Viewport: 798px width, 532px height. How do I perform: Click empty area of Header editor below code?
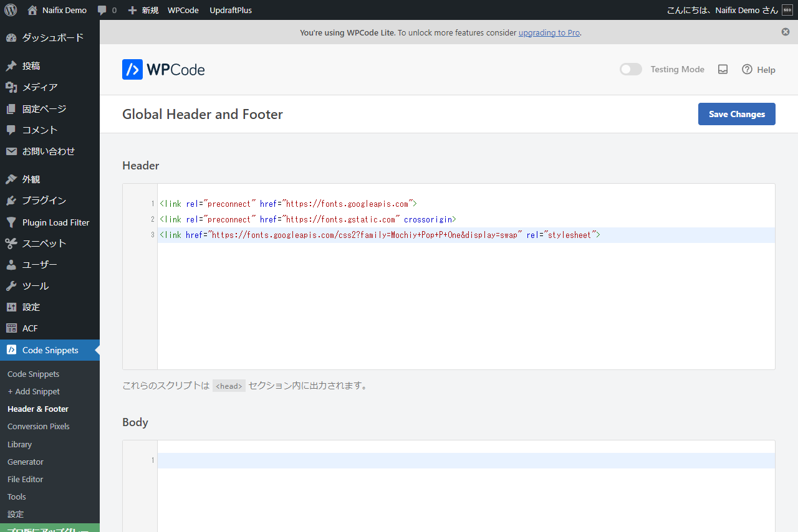click(466, 305)
